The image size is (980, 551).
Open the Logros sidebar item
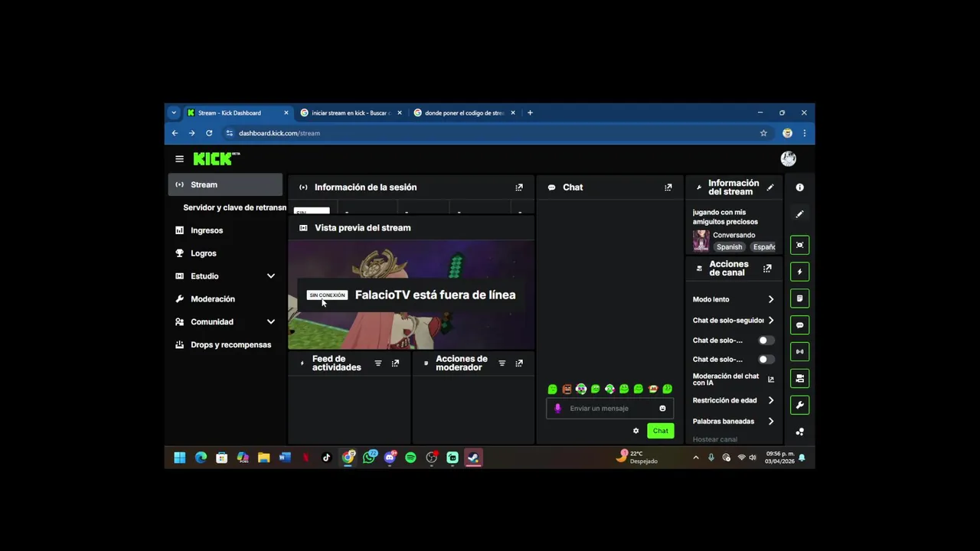[x=226, y=253]
